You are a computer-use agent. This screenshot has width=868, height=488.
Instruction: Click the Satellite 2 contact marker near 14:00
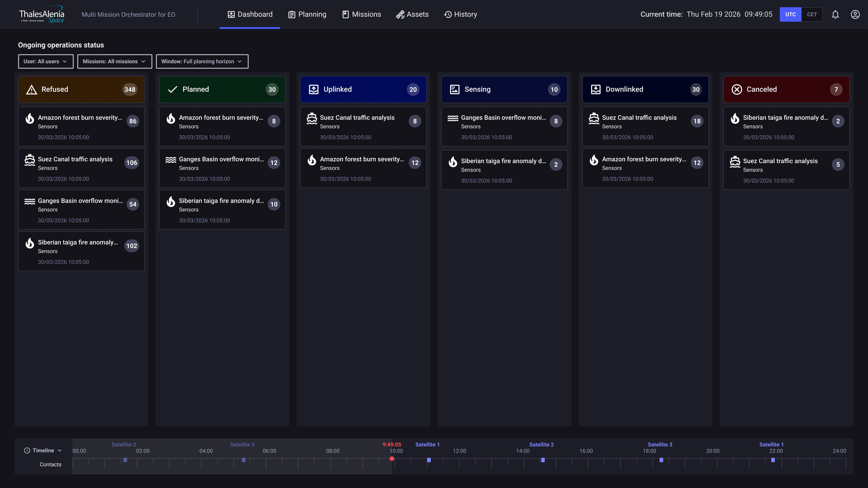tap(543, 460)
